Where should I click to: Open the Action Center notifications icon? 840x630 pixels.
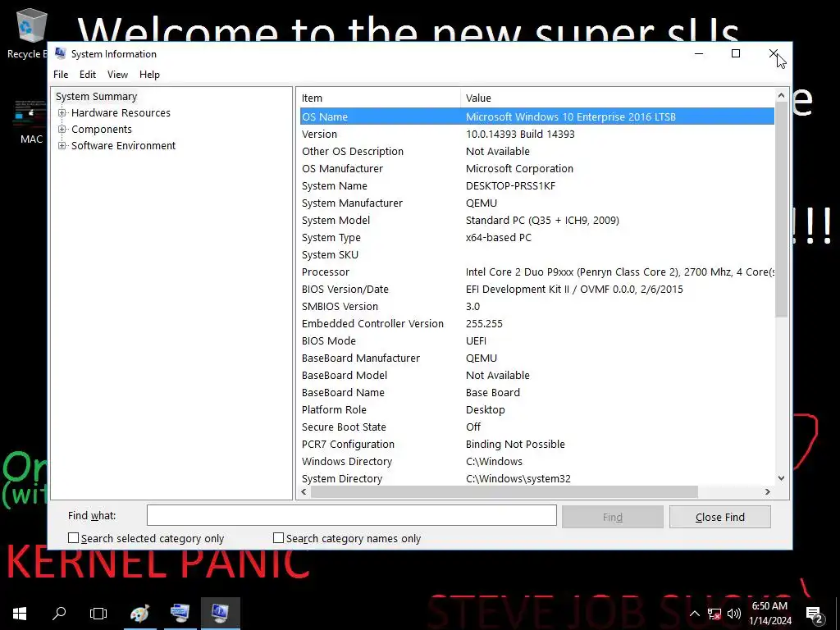pos(815,614)
